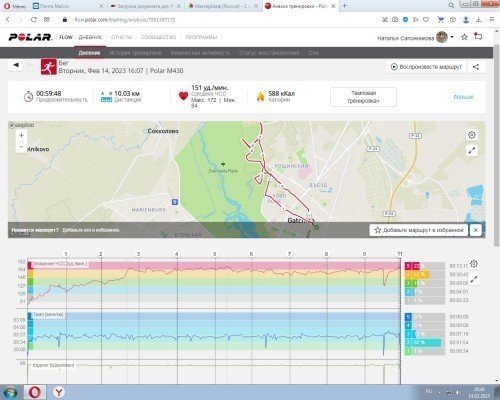The image size is (500, 400).
Task: Open Yandex browser from the taskbar
Action: [59, 392]
